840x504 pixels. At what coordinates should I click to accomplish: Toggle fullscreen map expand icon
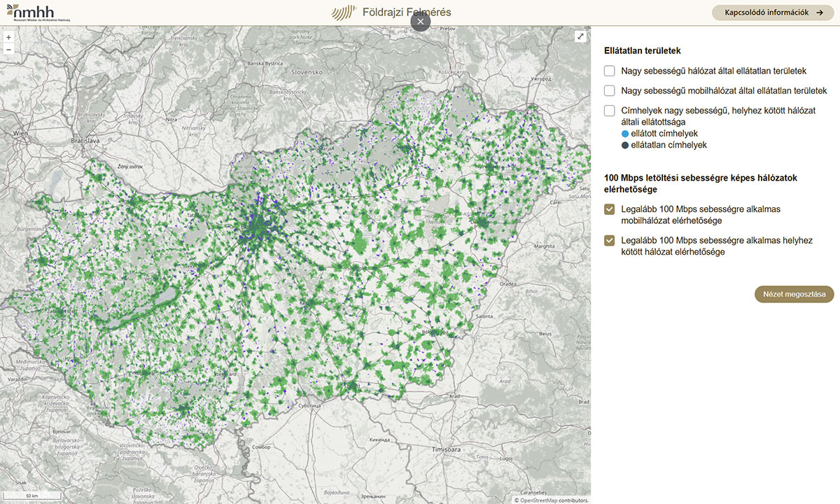click(x=580, y=36)
